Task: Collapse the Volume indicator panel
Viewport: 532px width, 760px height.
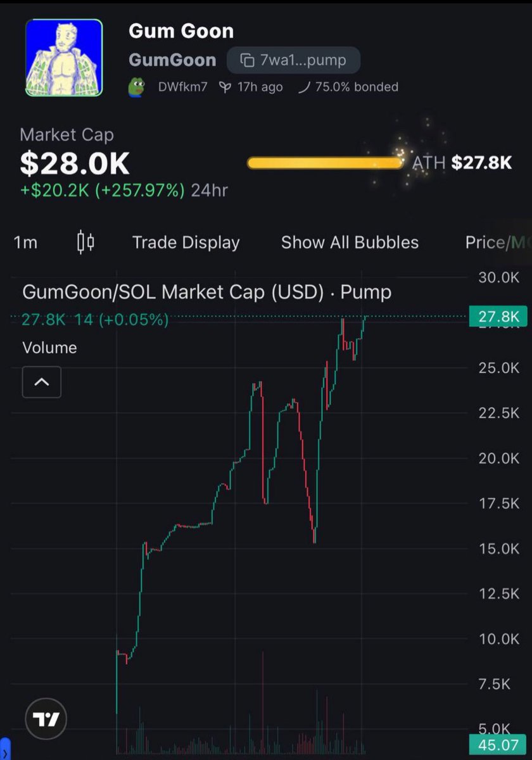Action: tap(41, 382)
